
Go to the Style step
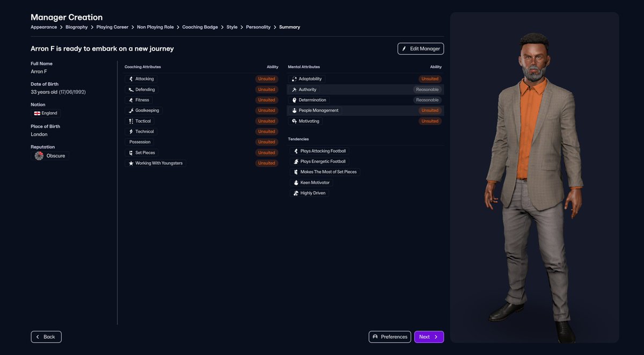coord(232,27)
